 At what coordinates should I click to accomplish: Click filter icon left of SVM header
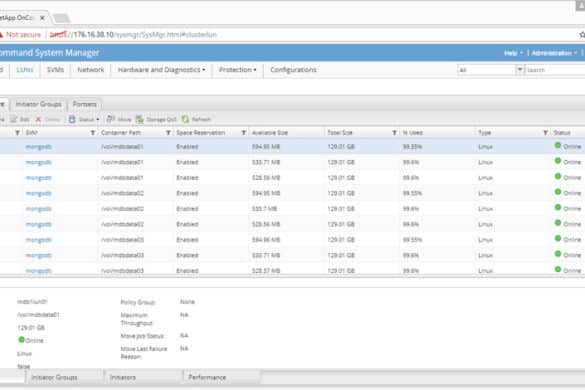[x=17, y=133]
